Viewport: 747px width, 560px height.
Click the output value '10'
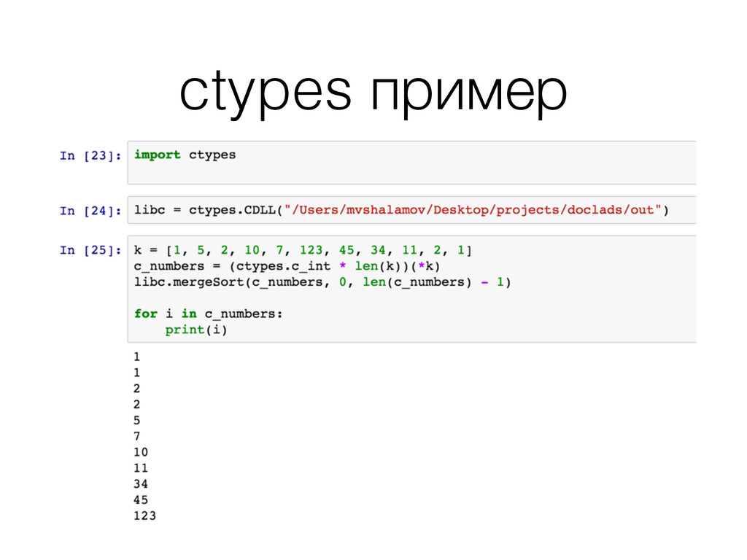[141, 452]
